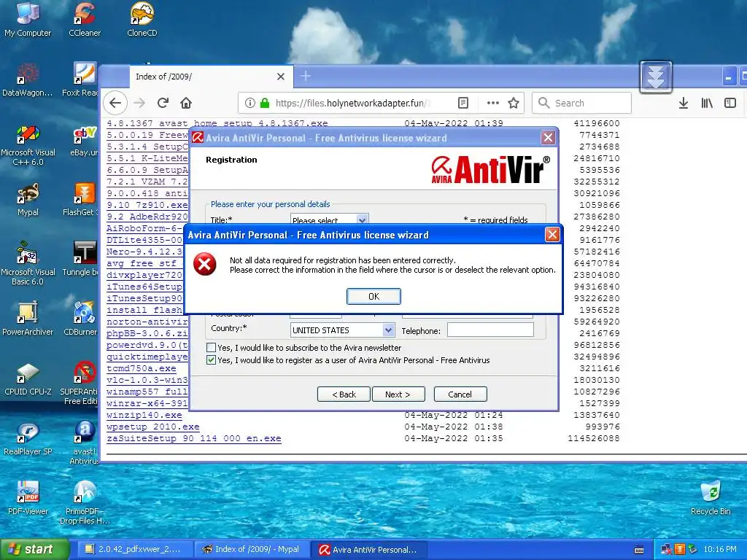This screenshot has height=560, width=747.
Task: Launch RealPlayer SP shortcut
Action: [28, 438]
